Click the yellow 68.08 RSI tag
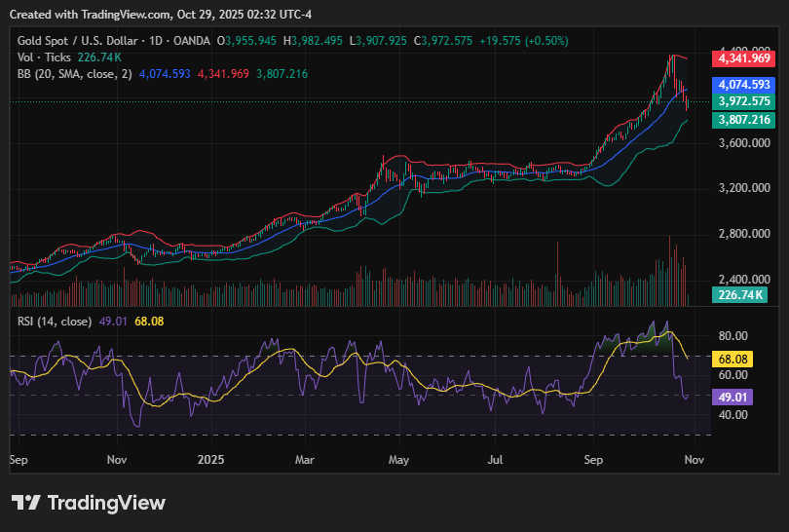The image size is (789, 532). [733, 359]
